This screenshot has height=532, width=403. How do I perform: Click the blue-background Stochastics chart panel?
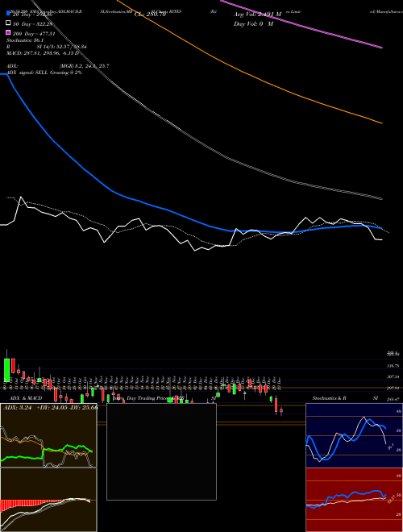coord(354,435)
